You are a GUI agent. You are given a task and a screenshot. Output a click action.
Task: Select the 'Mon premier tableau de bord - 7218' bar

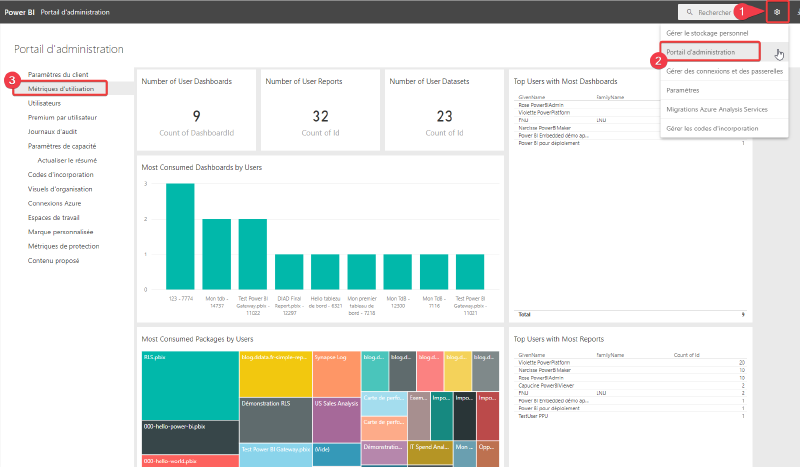point(361,272)
